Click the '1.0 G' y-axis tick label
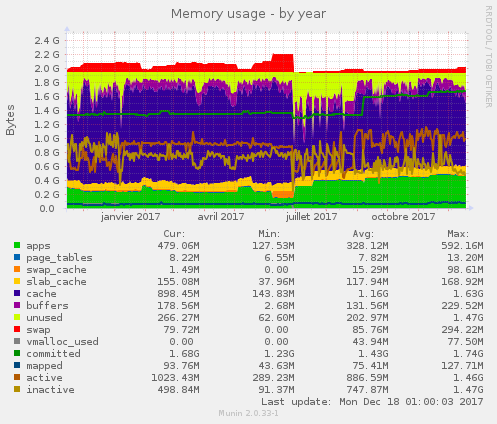Image resolution: width=497 pixels, height=424 pixels. (x=47, y=138)
